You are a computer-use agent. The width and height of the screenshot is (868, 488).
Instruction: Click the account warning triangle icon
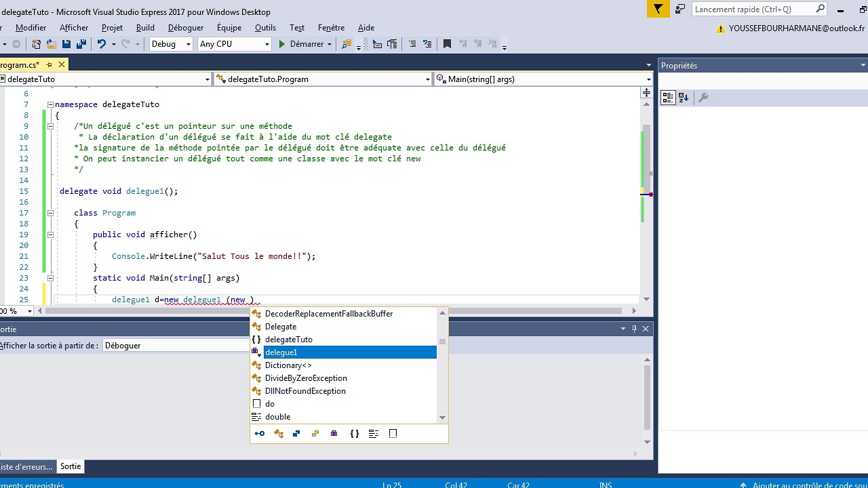pos(721,28)
